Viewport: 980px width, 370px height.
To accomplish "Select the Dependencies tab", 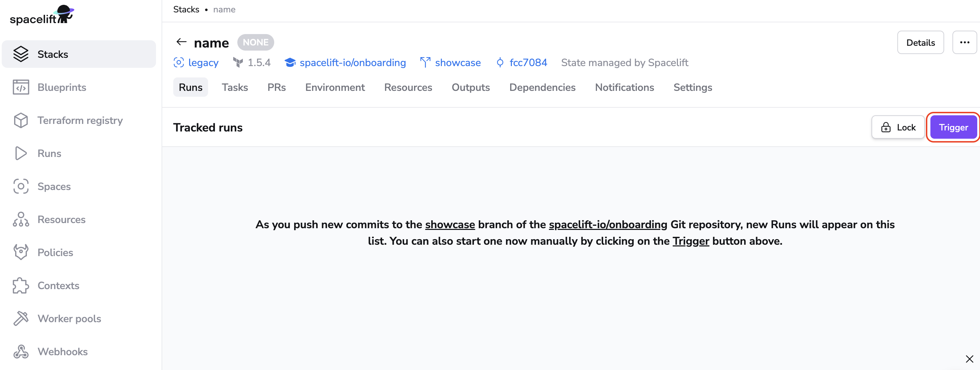I will click(542, 87).
